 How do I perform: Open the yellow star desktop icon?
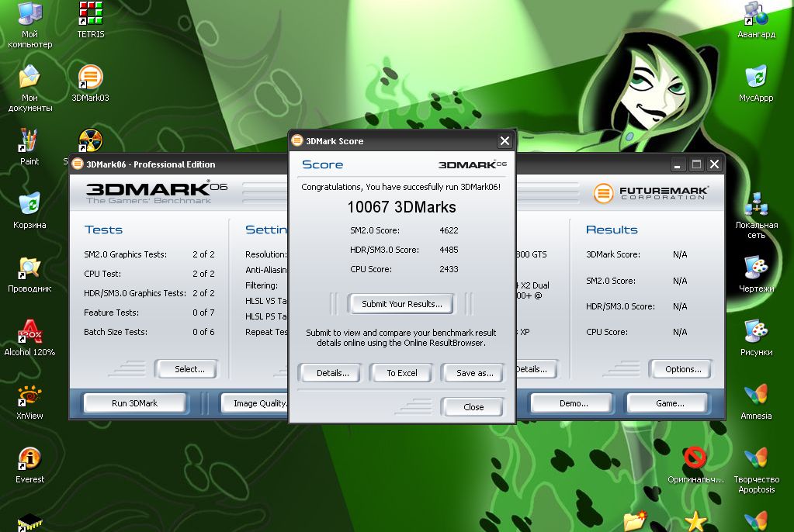point(695,521)
